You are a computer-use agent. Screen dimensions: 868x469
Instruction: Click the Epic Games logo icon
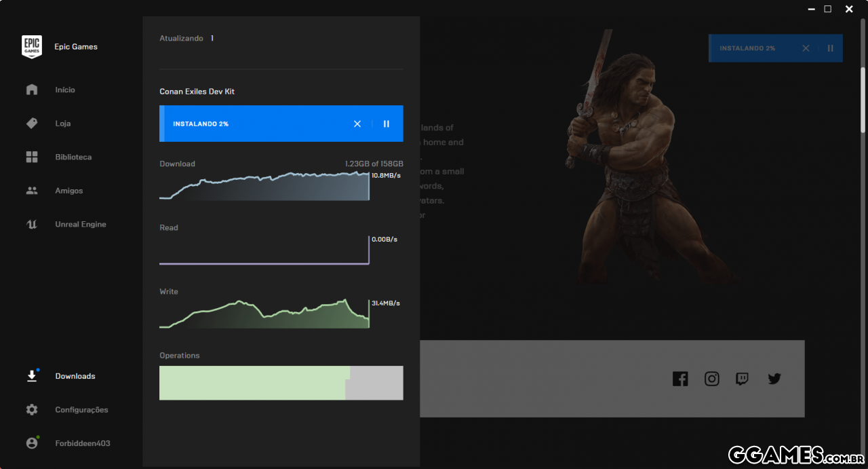click(x=32, y=47)
